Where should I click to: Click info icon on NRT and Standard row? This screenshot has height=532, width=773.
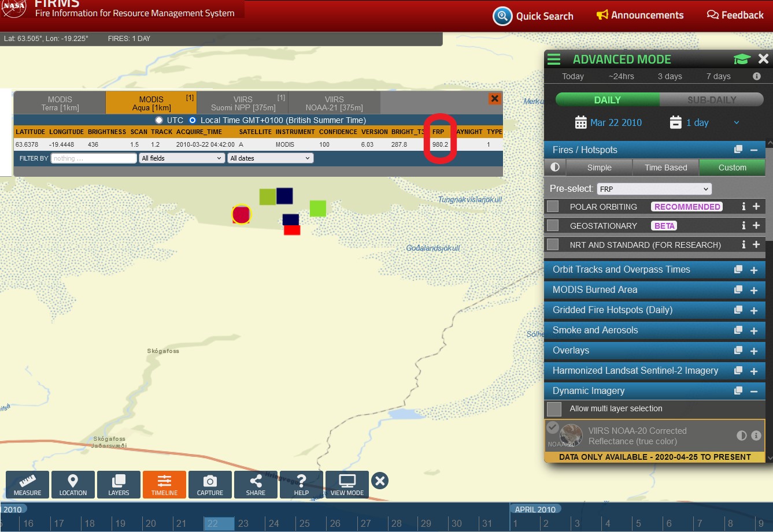(x=744, y=244)
